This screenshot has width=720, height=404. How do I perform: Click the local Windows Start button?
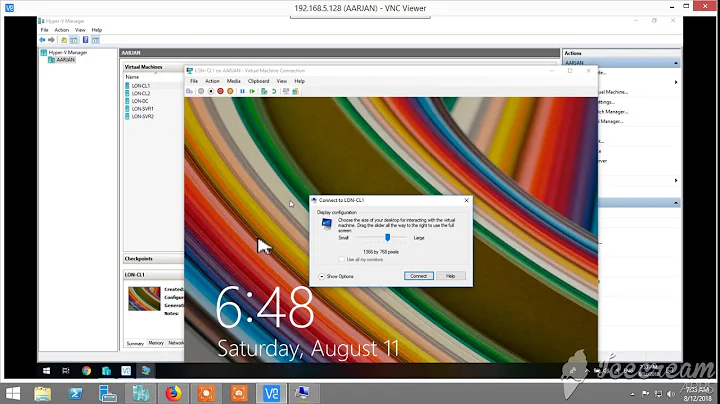(x=13, y=393)
